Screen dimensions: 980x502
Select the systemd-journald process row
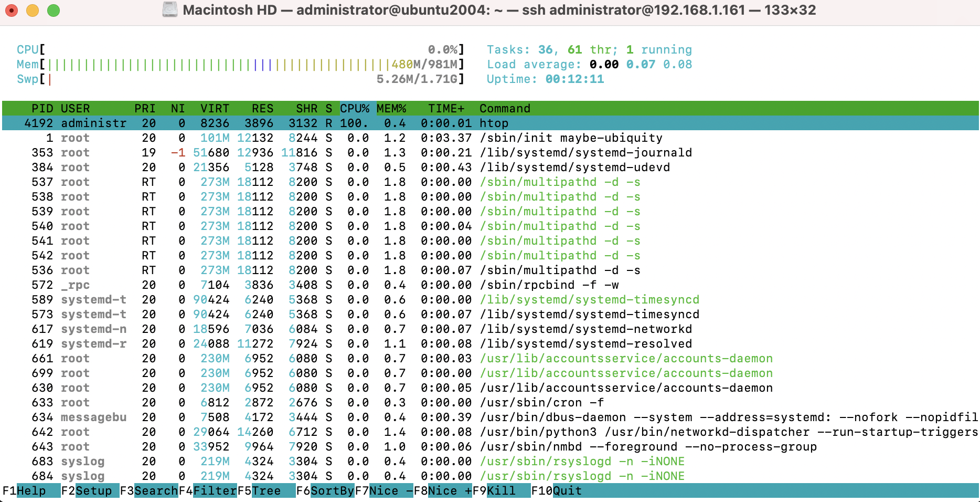490,152
